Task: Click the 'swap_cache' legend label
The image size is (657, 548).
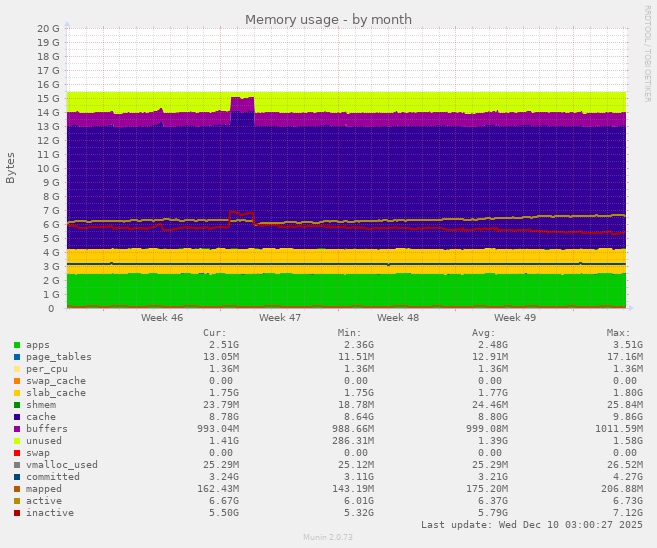Action: 56,381
